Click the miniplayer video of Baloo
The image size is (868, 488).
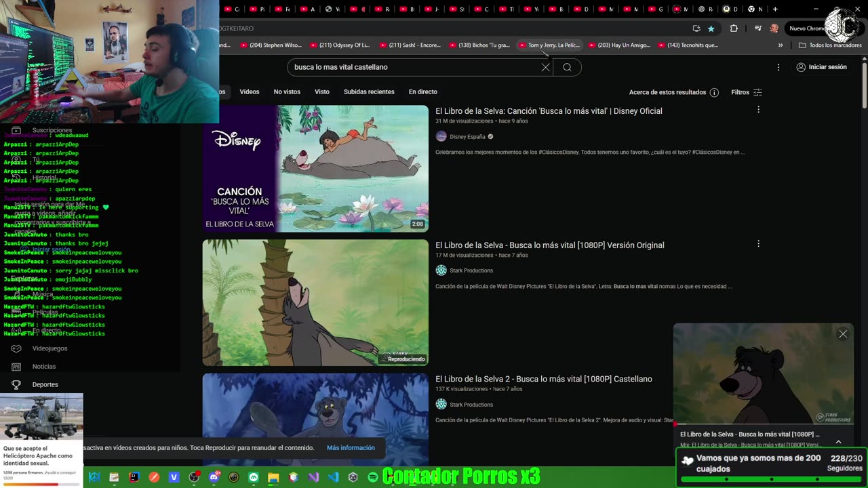(764, 374)
